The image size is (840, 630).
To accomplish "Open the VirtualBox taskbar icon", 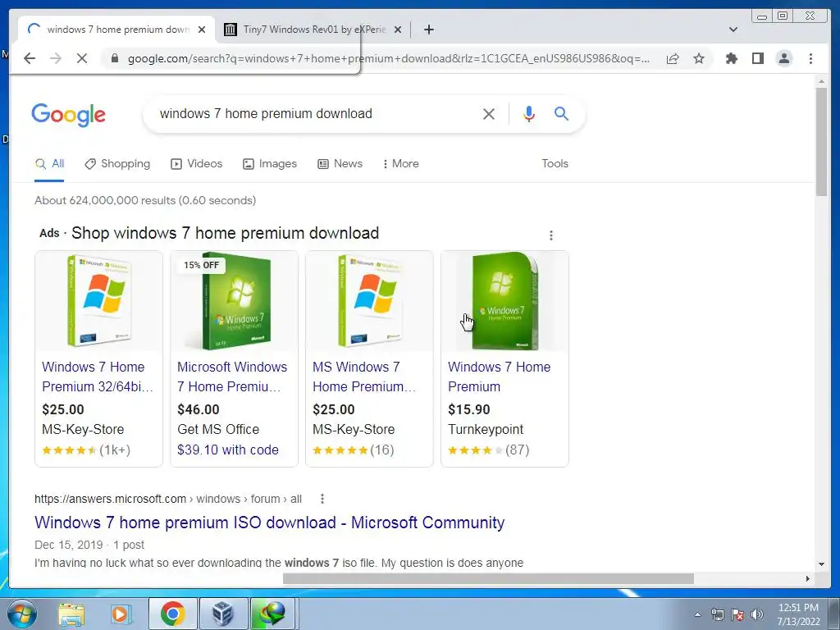I will (x=223, y=614).
